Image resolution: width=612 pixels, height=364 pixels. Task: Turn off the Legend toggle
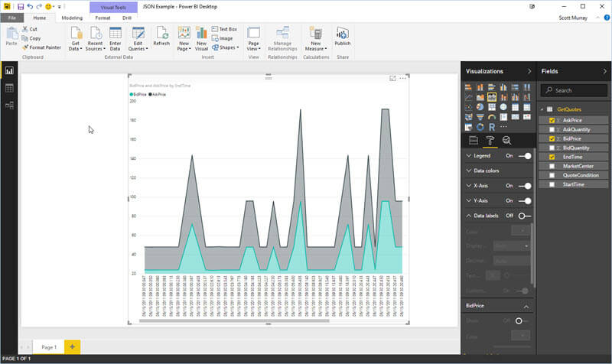click(524, 155)
